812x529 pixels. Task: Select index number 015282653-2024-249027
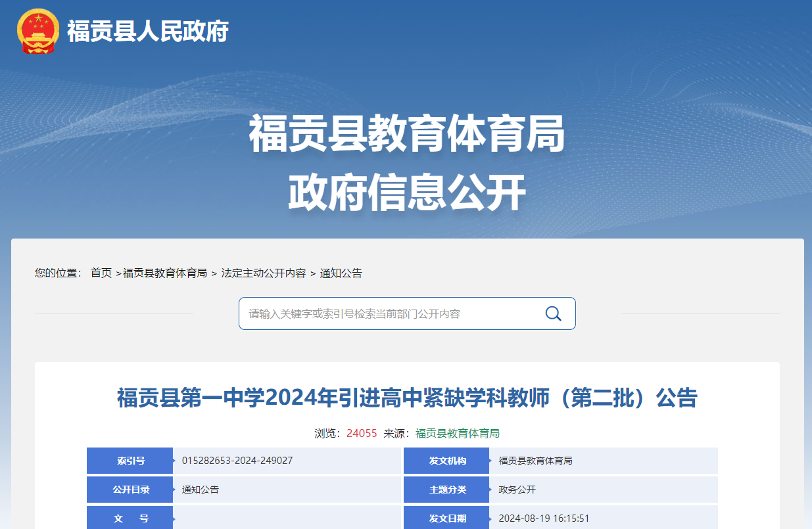point(237,461)
